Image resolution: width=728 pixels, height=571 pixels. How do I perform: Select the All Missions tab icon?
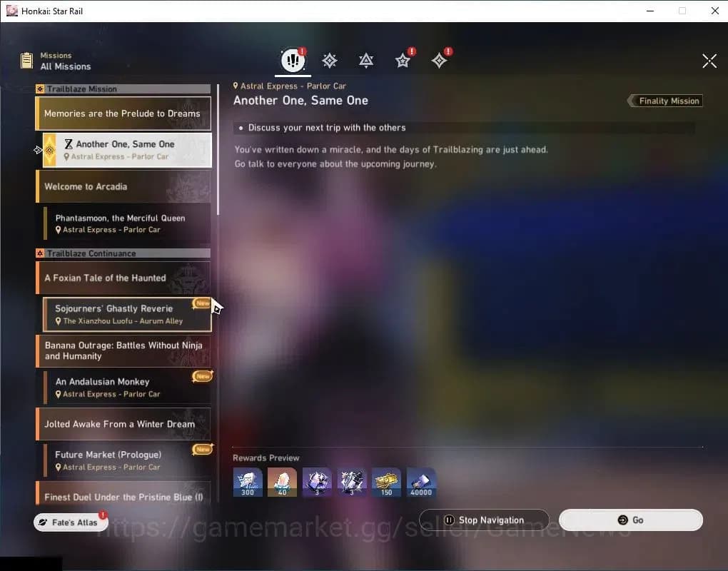coord(293,60)
